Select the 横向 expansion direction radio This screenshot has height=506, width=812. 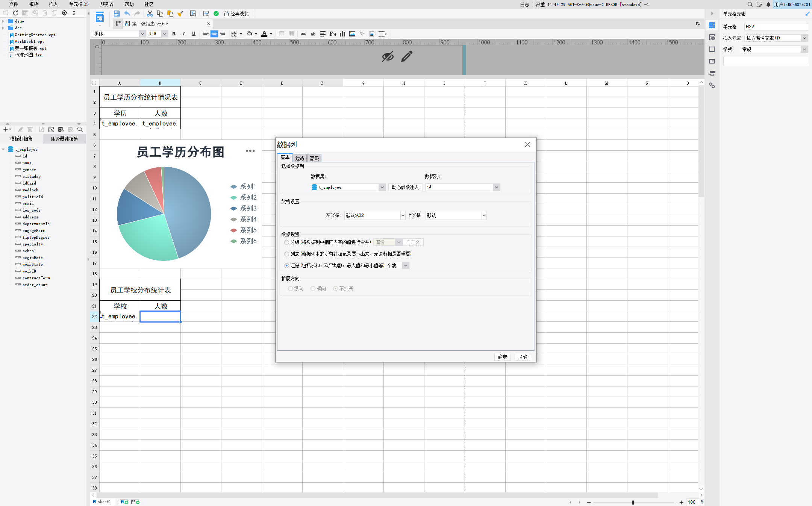tap(313, 289)
